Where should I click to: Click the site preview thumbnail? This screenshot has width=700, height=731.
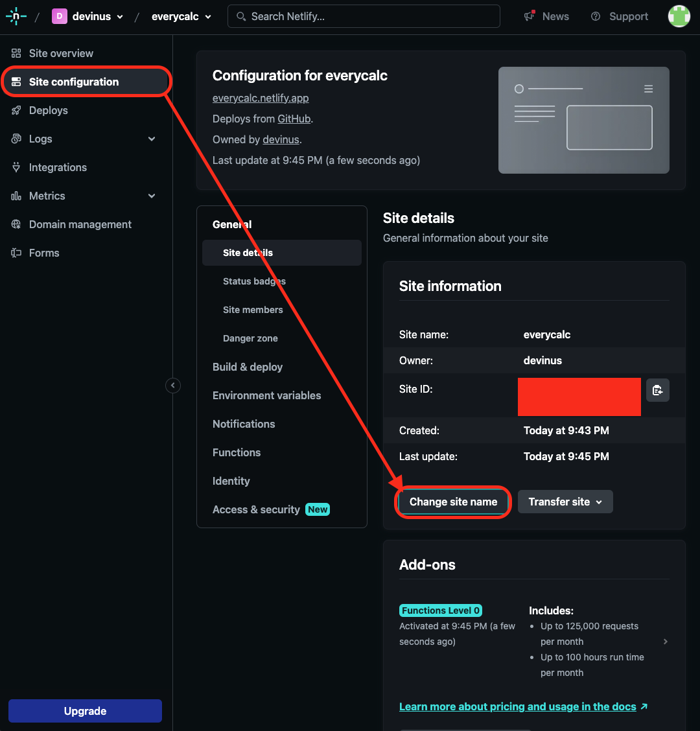click(x=583, y=120)
